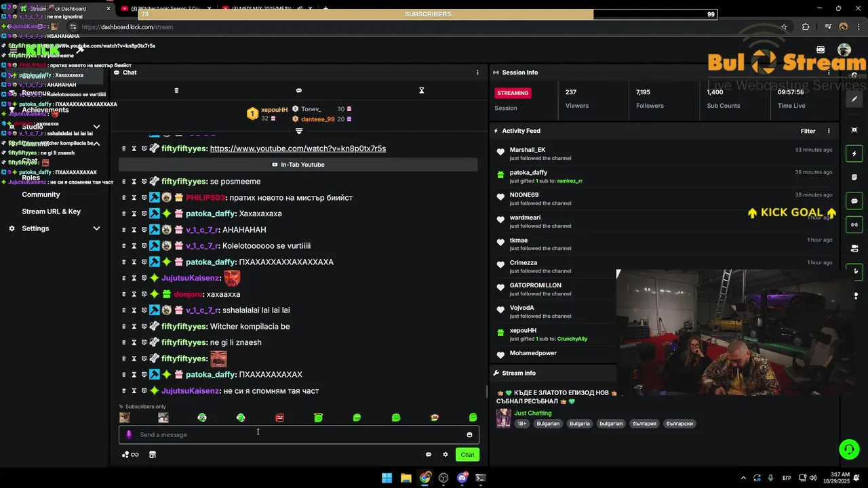Click username JujutsuKaisenz in last chat message
Image resolution: width=868 pixels, height=488 pixels.
coord(191,390)
